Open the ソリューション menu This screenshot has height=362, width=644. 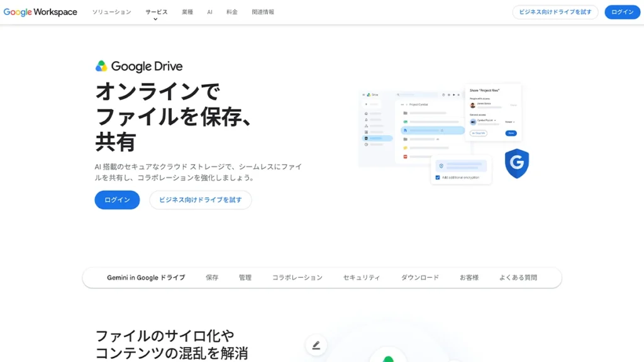click(x=112, y=12)
